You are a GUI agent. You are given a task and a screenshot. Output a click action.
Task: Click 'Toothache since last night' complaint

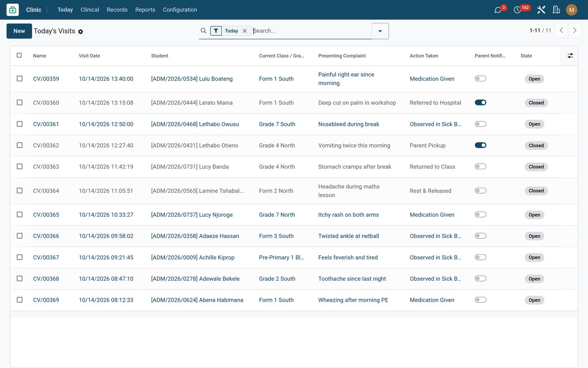pyautogui.click(x=352, y=279)
